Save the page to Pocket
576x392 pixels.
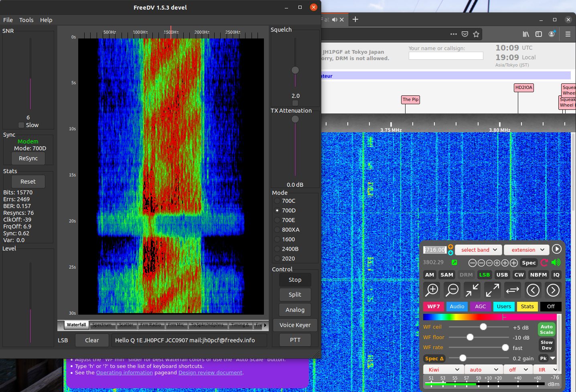465,34
